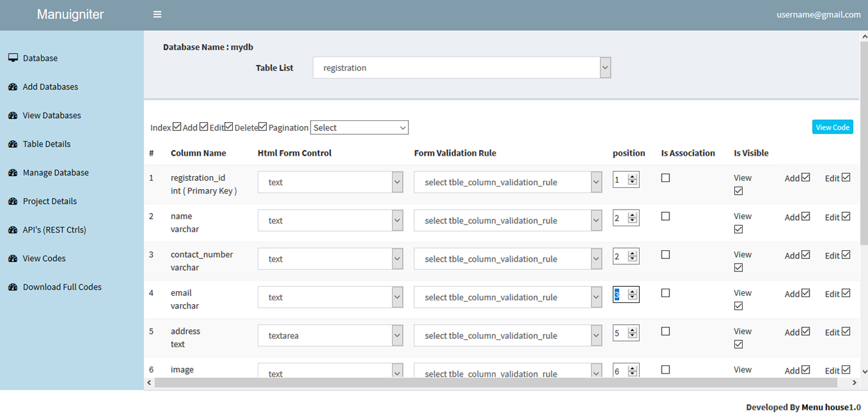This screenshot has width=868, height=418.
Task: Uncheck the Index checkbox
Action: click(177, 127)
